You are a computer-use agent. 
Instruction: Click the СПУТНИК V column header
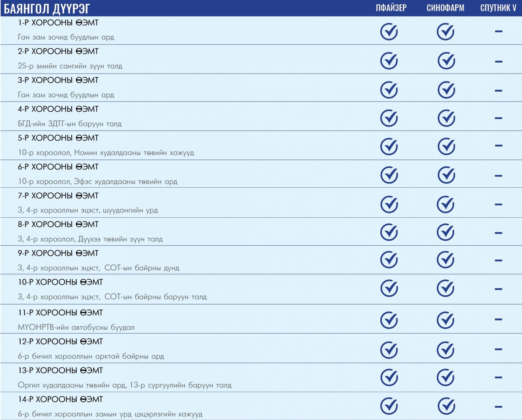[x=498, y=8]
